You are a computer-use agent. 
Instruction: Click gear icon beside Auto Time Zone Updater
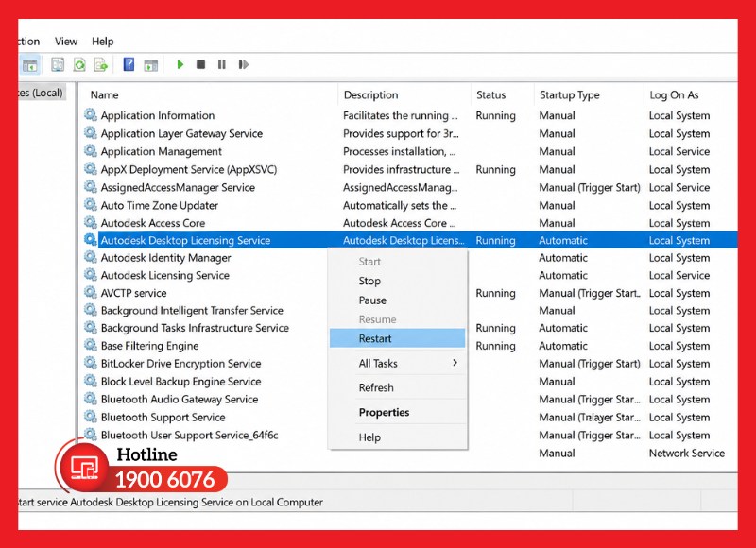point(90,204)
